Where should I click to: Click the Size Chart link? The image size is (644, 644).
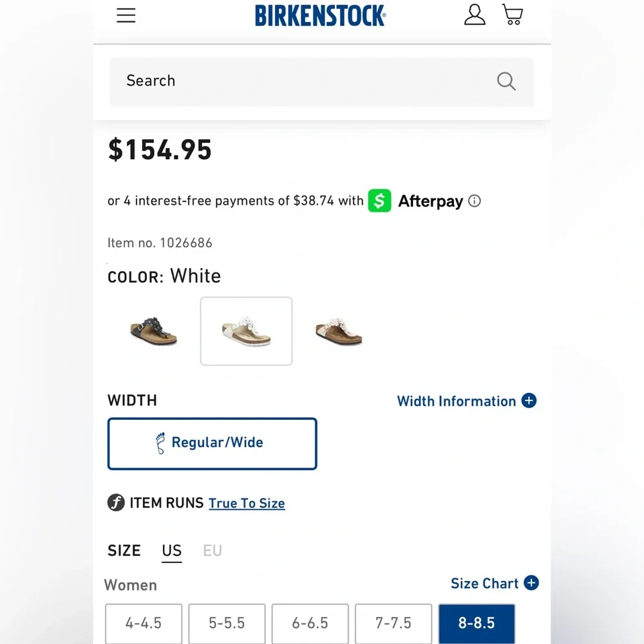pos(485,583)
